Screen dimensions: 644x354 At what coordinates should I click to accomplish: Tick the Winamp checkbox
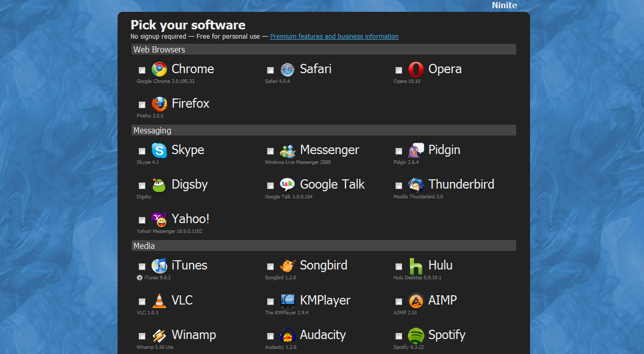click(142, 336)
